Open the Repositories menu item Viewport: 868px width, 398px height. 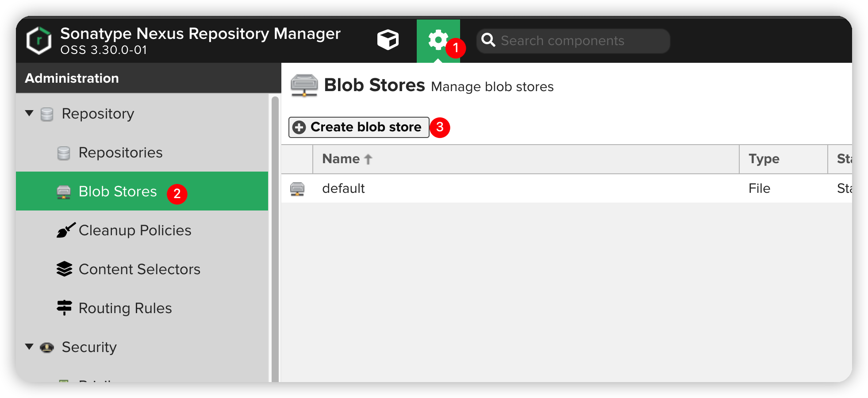coord(120,153)
